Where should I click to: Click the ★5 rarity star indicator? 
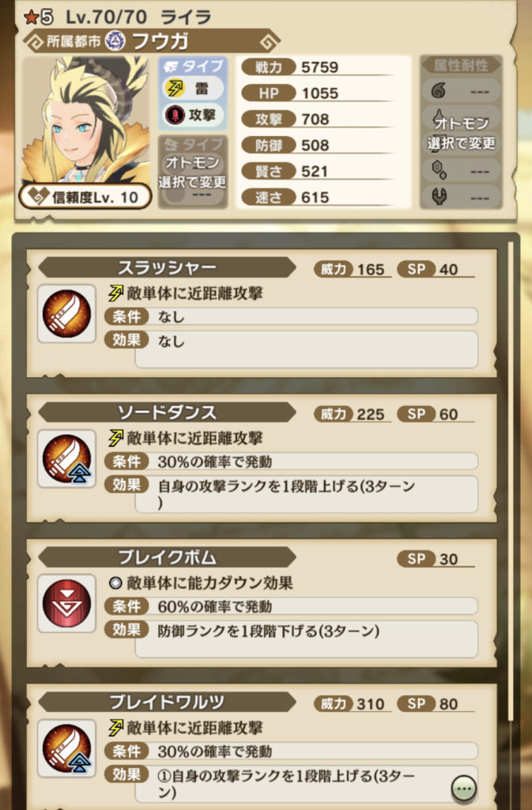coord(38,17)
